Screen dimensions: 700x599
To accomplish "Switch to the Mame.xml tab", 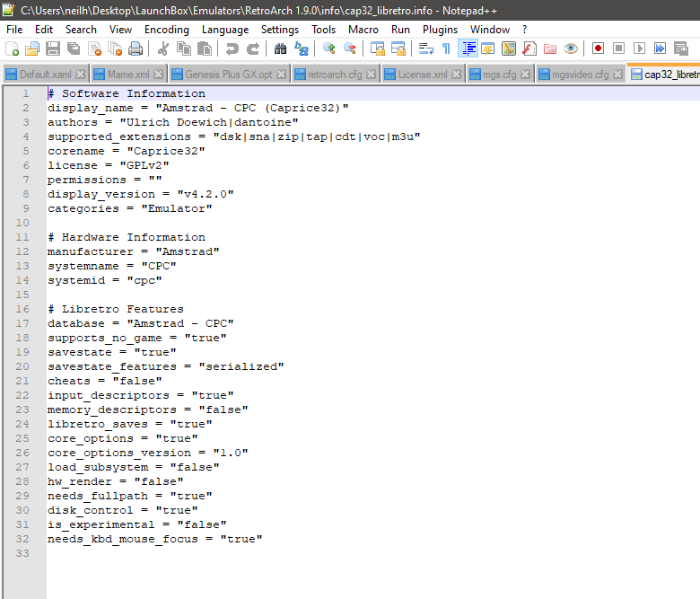I will click(128, 75).
